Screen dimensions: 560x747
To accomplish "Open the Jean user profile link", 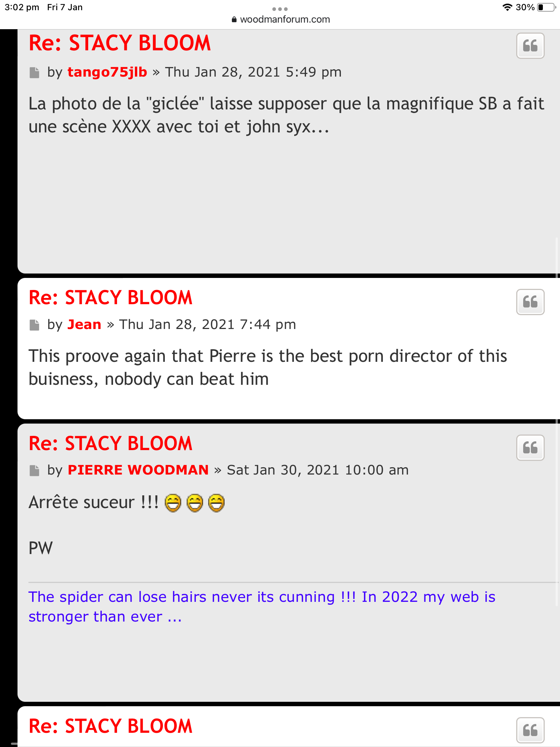I will click(84, 324).
